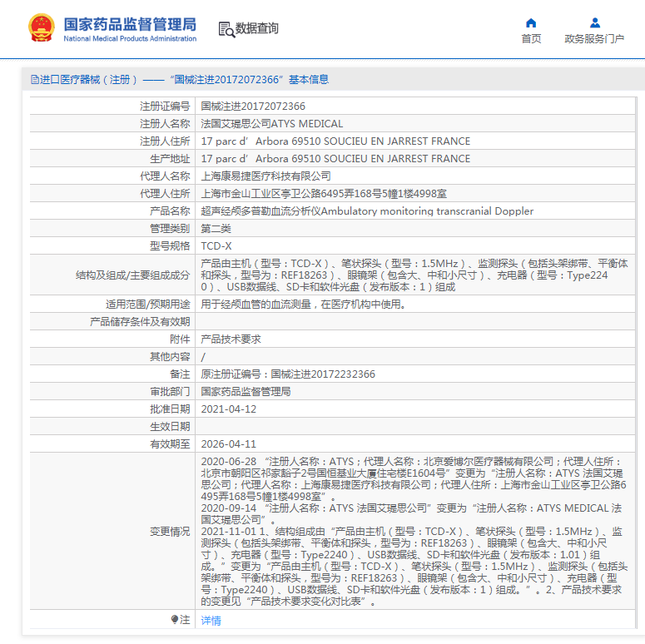
Task: Click the 变更情况 change history text
Action: (414, 532)
